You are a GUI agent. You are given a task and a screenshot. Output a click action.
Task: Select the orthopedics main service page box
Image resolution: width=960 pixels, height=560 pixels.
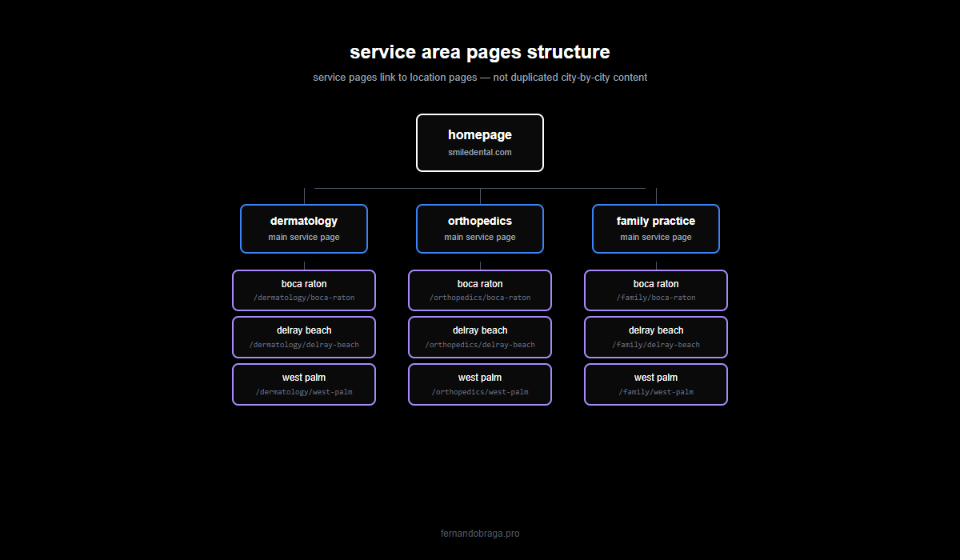(480, 229)
